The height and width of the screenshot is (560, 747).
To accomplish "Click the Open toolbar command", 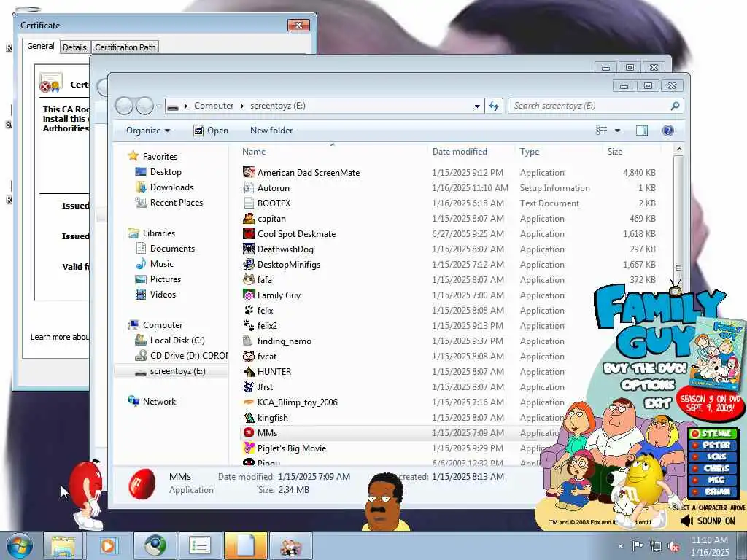I will click(211, 131).
